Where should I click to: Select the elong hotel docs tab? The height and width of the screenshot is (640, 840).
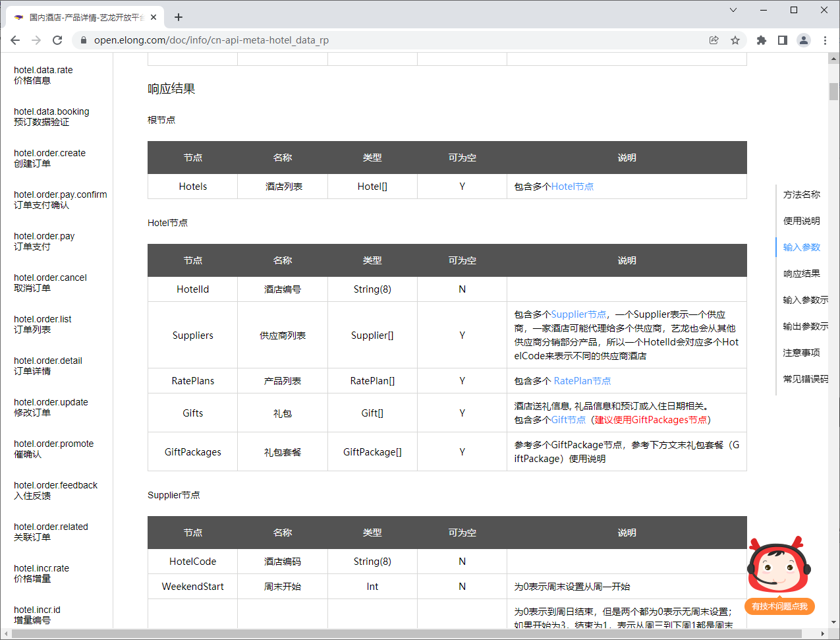(86, 17)
